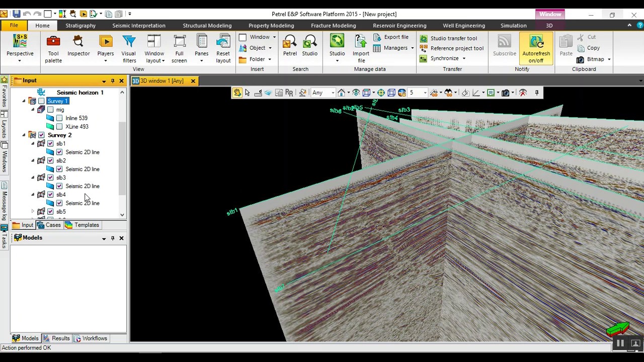
Task: Close the 3D window 1 tab
Action: coord(193,81)
